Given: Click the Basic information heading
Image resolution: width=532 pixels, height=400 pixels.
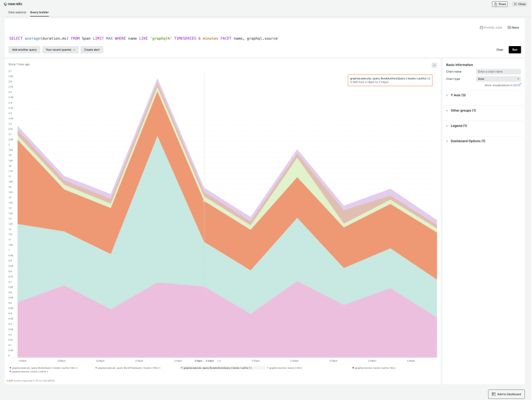Looking at the screenshot, I should point(459,64).
